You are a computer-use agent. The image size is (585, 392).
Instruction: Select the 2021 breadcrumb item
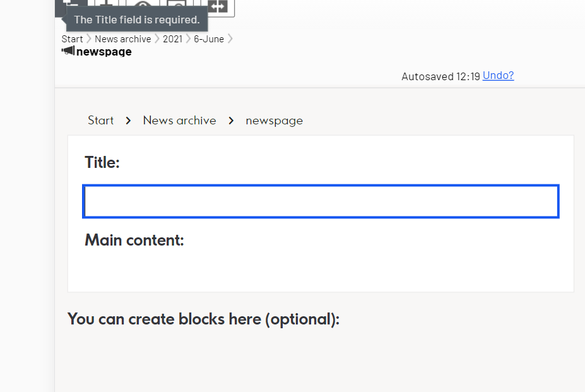click(172, 39)
